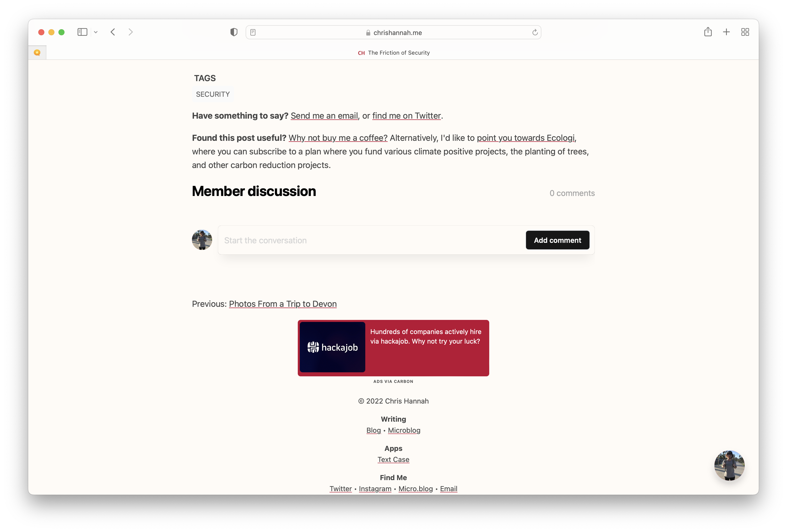This screenshot has height=532, width=787.
Task: Open Why not buy me a coffee link
Action: (338, 138)
